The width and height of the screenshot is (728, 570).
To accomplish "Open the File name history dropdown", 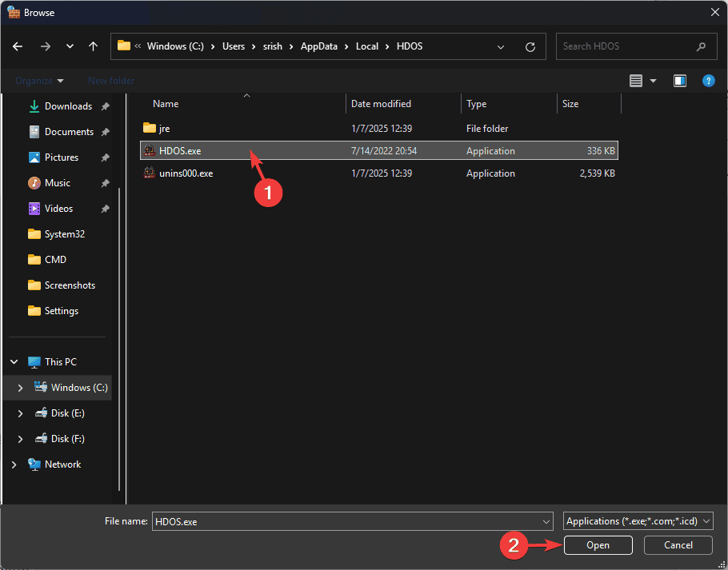I will tap(546, 521).
